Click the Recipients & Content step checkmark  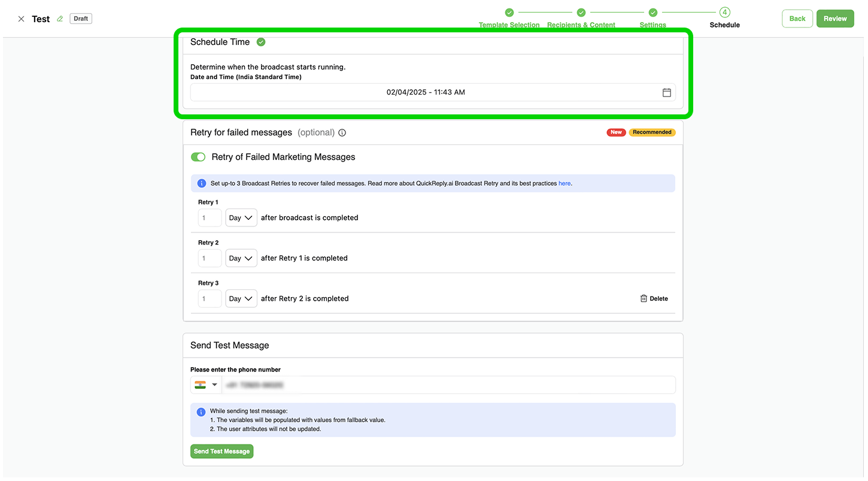[581, 13]
